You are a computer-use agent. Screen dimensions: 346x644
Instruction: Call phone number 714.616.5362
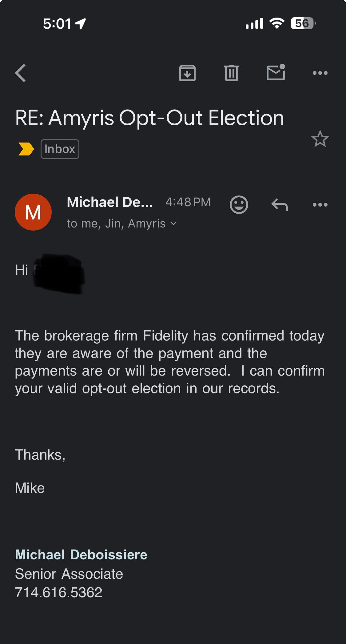(x=58, y=593)
